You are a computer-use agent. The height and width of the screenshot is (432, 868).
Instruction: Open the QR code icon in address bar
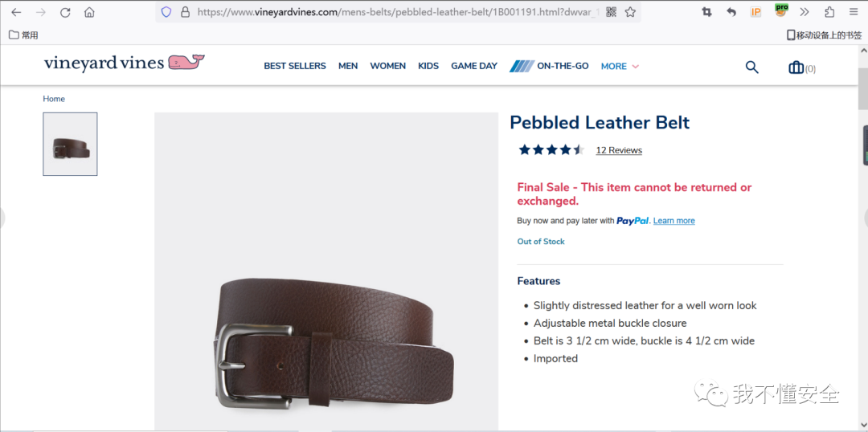click(x=611, y=12)
